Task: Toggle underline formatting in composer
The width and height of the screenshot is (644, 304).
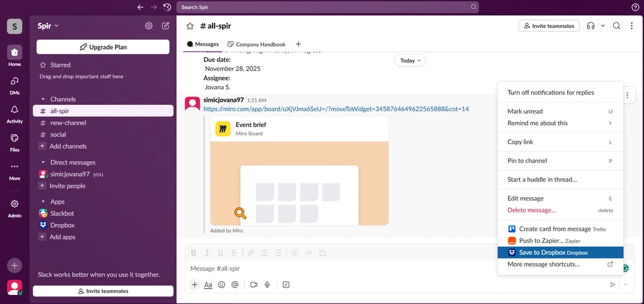Action: (220, 253)
